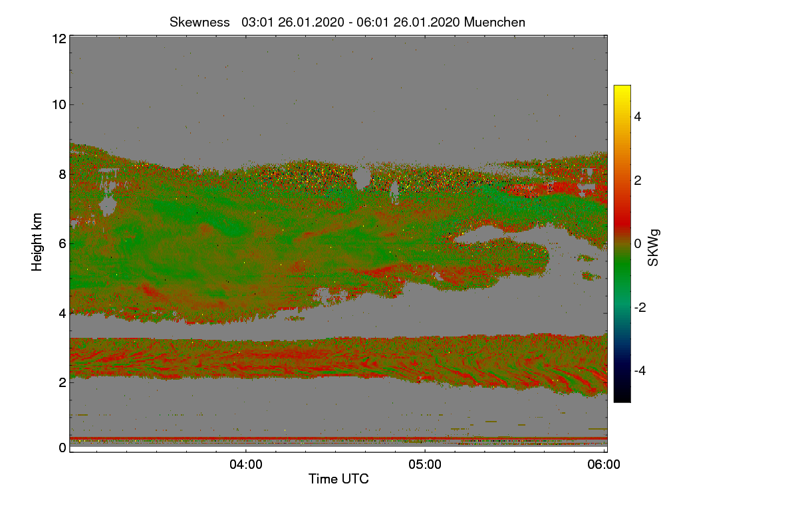
Task: Click the height tick label 8
Action: pos(62,174)
